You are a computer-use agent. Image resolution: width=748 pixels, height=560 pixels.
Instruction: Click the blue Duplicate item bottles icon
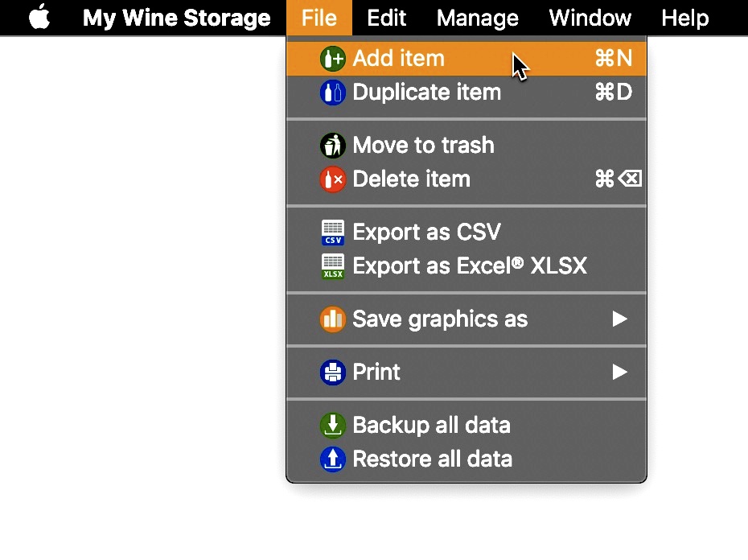[332, 93]
